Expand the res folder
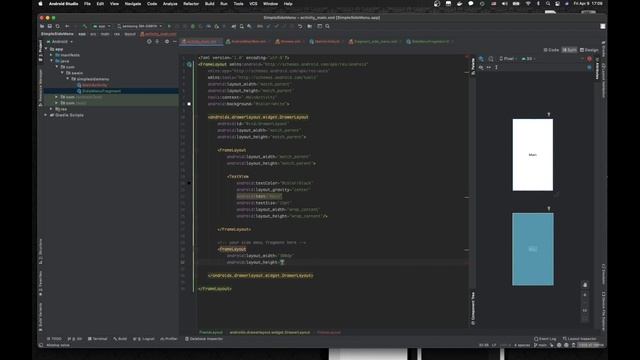 pyautogui.click(x=51, y=109)
